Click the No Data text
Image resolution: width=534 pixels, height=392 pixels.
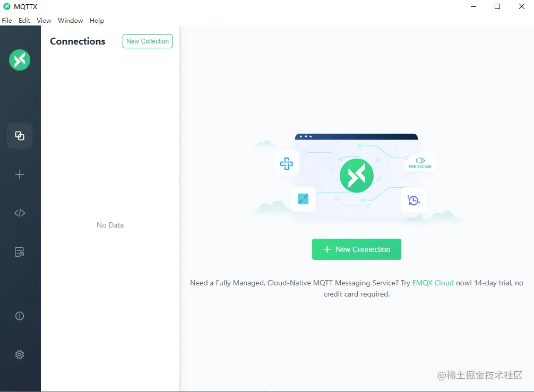(110, 225)
